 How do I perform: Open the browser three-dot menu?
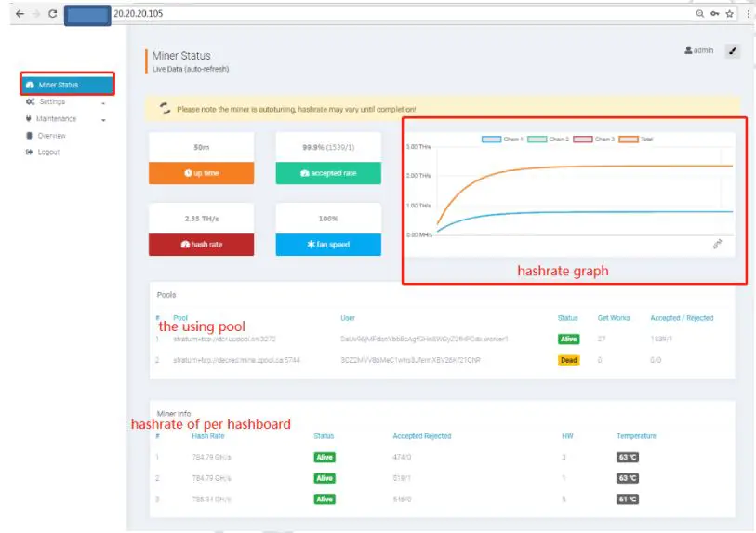(x=749, y=14)
